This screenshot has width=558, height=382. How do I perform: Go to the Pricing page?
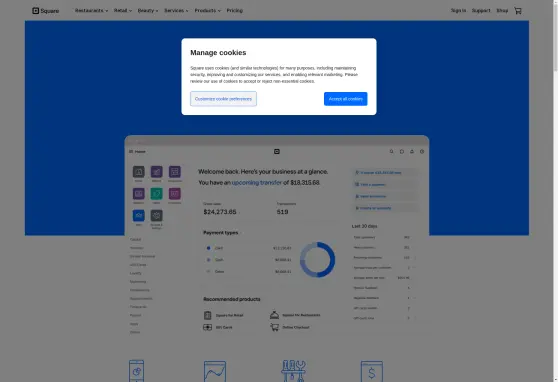(235, 11)
